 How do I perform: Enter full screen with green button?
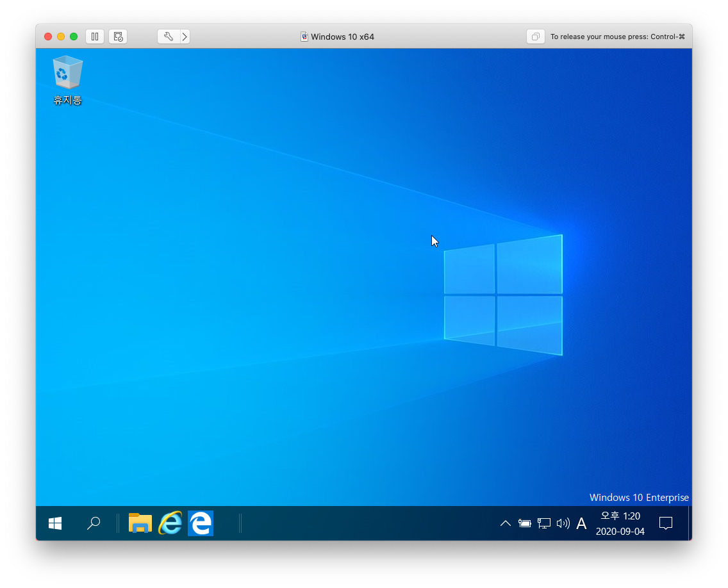pos(74,37)
